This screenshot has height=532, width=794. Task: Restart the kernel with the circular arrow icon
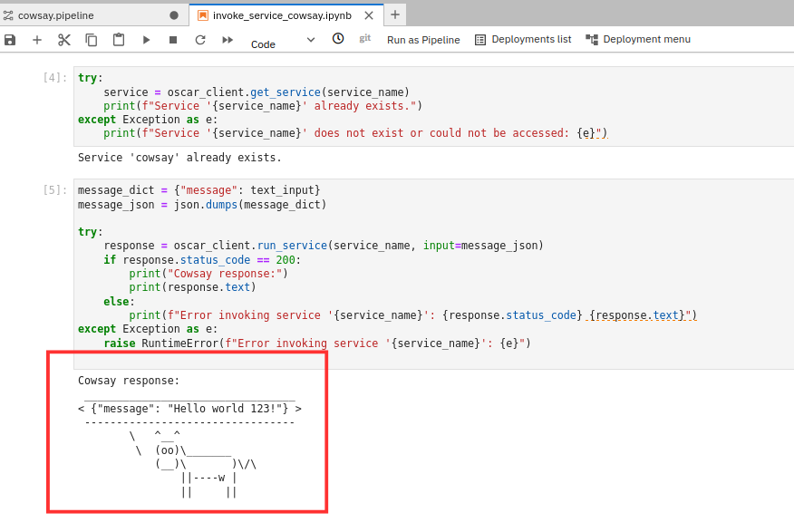coord(200,40)
